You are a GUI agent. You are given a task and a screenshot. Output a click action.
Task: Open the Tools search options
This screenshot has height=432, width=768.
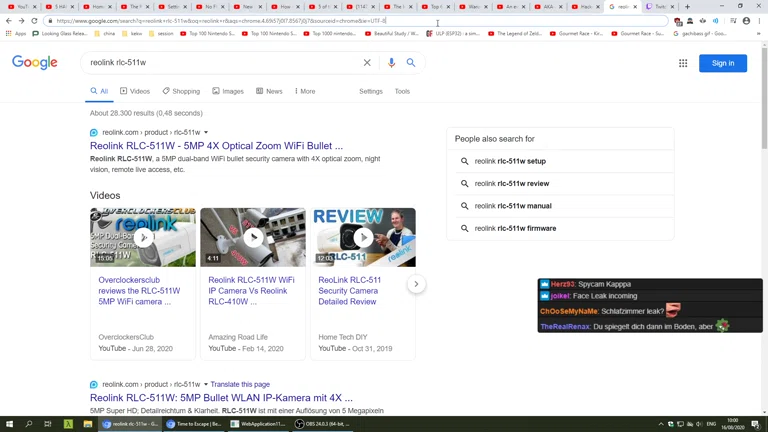[x=402, y=91]
